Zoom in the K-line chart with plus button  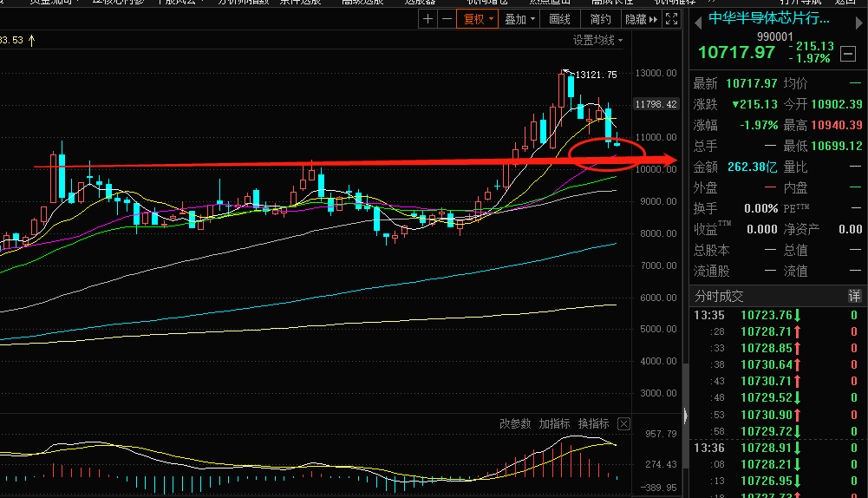point(427,19)
